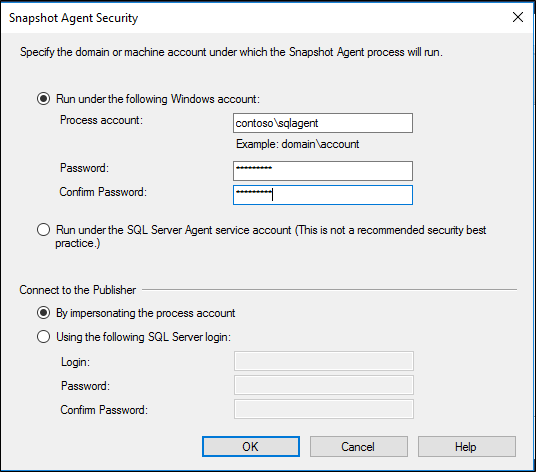The image size is (536, 472).
Task: Click the Login label under SQL Server login
Action: [75, 362]
